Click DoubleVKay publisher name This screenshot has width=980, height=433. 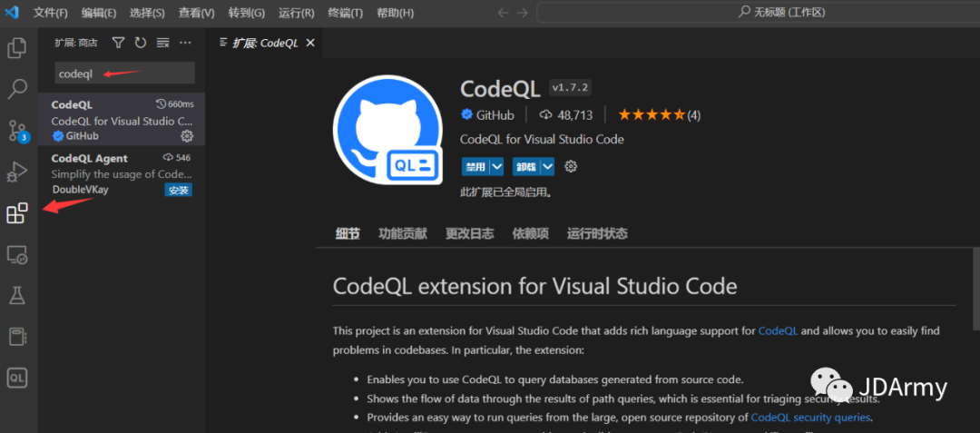80,190
